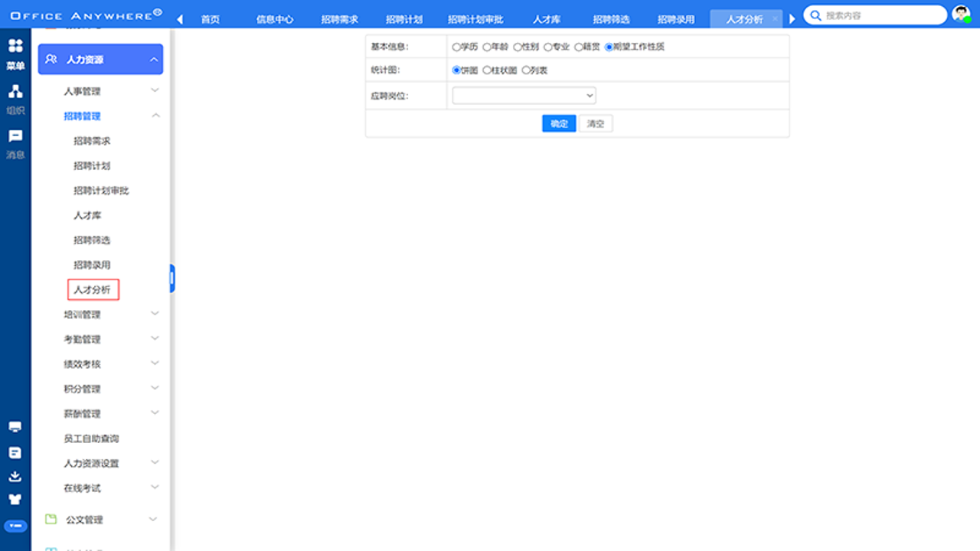
Task: Open 人才分析 in the sidebar
Action: click(x=93, y=290)
